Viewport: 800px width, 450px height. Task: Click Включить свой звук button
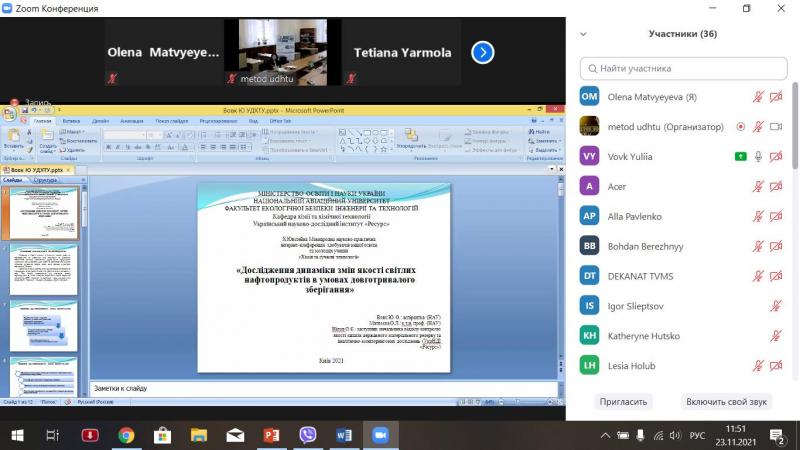pos(726,402)
